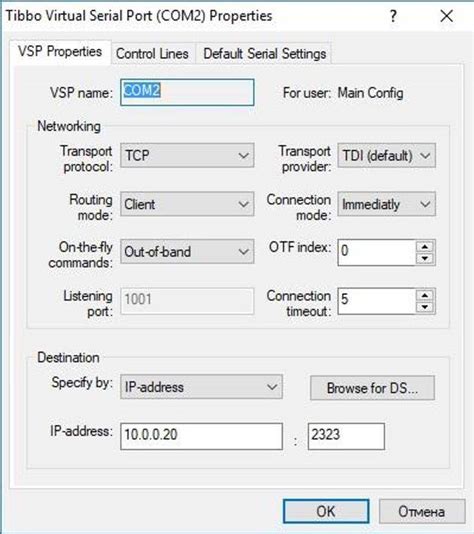The height and width of the screenshot is (534, 474).
Task: Increase the OTF index with up arrow
Action: (425, 247)
